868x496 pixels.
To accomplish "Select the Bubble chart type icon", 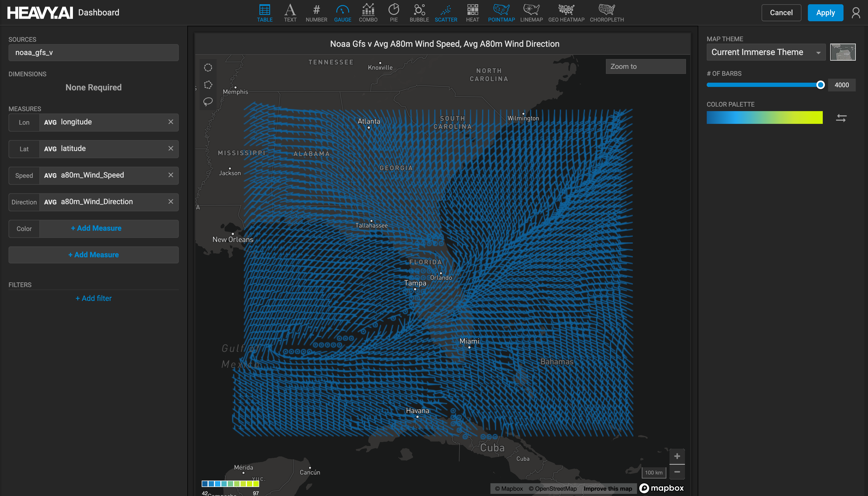I will pyautogui.click(x=419, y=12).
